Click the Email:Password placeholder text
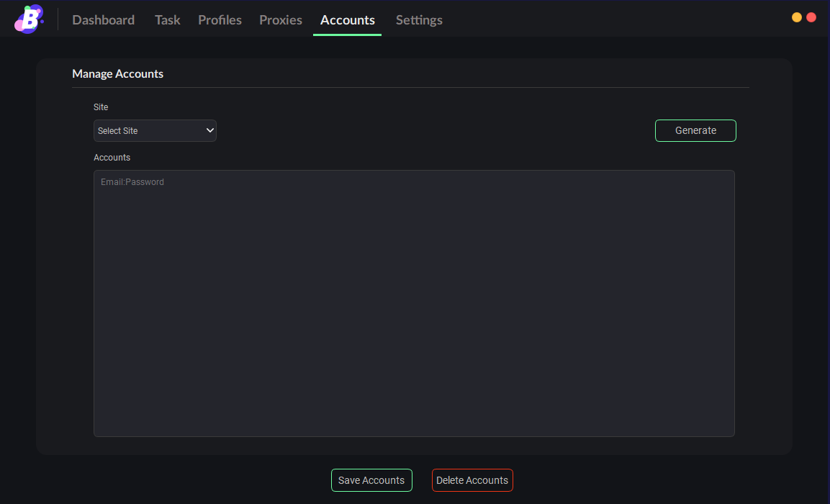830x504 pixels. point(132,182)
